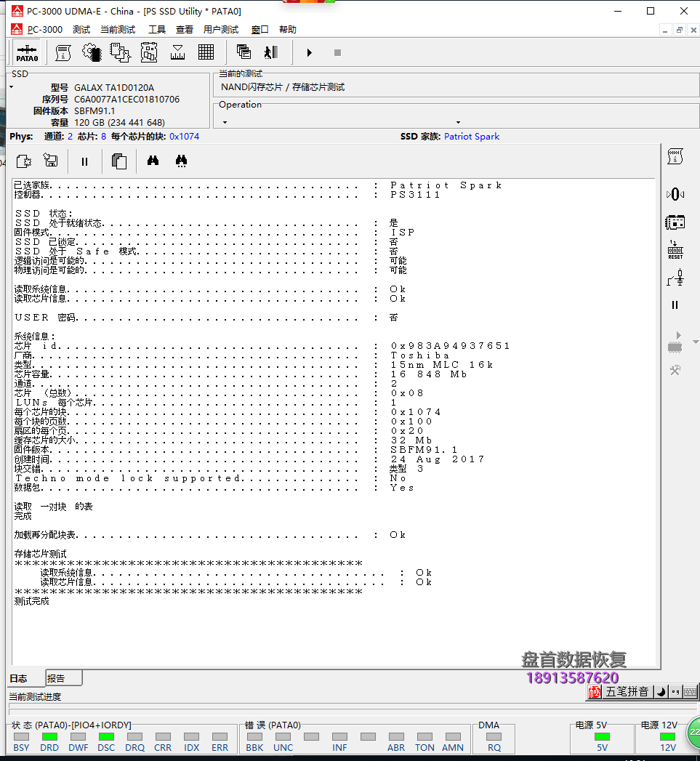The height and width of the screenshot is (761, 700).
Task: Open the gear-and-chip utility icon
Action: pos(92,52)
